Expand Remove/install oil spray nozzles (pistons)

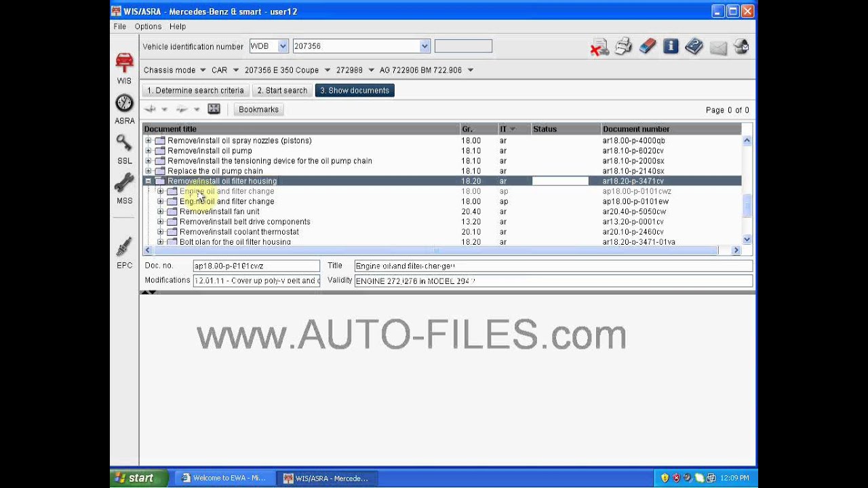tap(149, 140)
